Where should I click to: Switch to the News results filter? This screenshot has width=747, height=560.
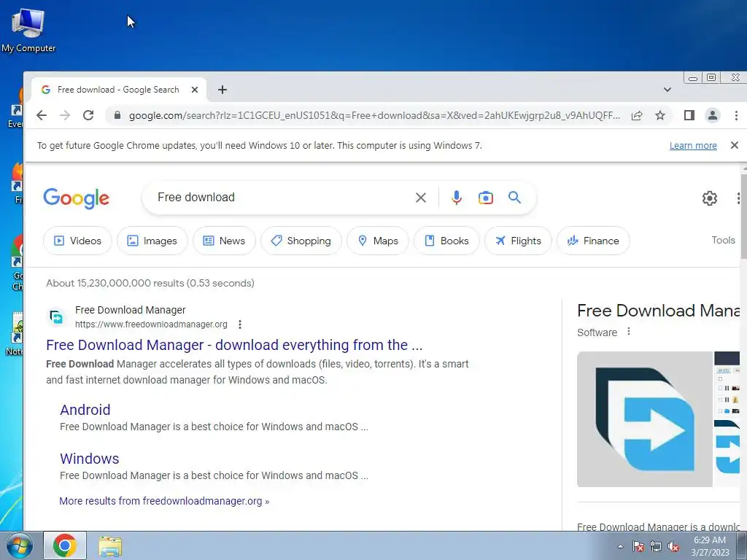[x=225, y=241]
